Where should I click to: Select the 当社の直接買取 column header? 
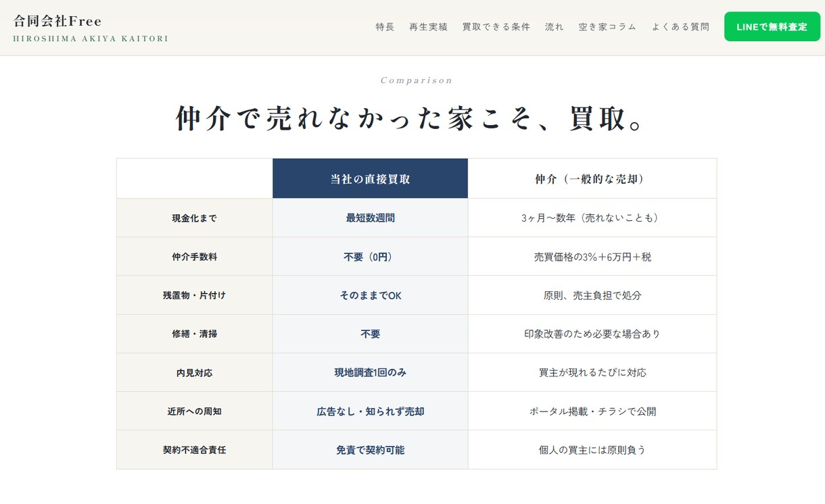tap(370, 178)
